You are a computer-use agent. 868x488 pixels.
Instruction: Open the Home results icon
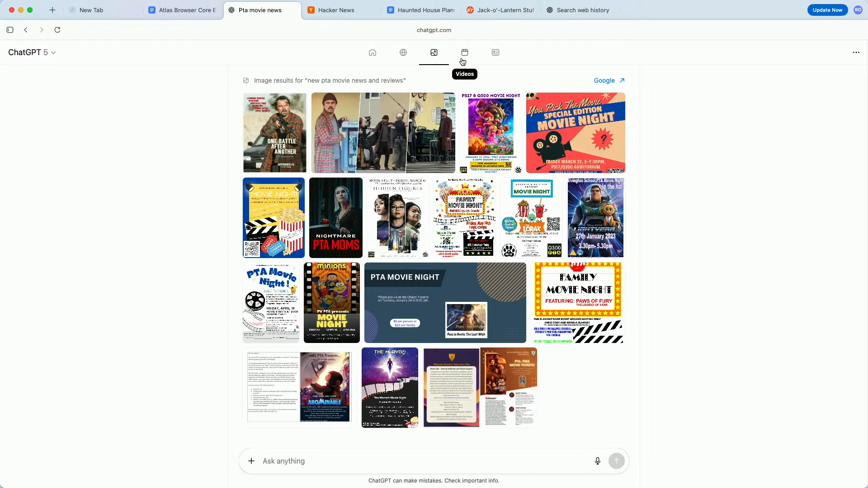(x=373, y=52)
